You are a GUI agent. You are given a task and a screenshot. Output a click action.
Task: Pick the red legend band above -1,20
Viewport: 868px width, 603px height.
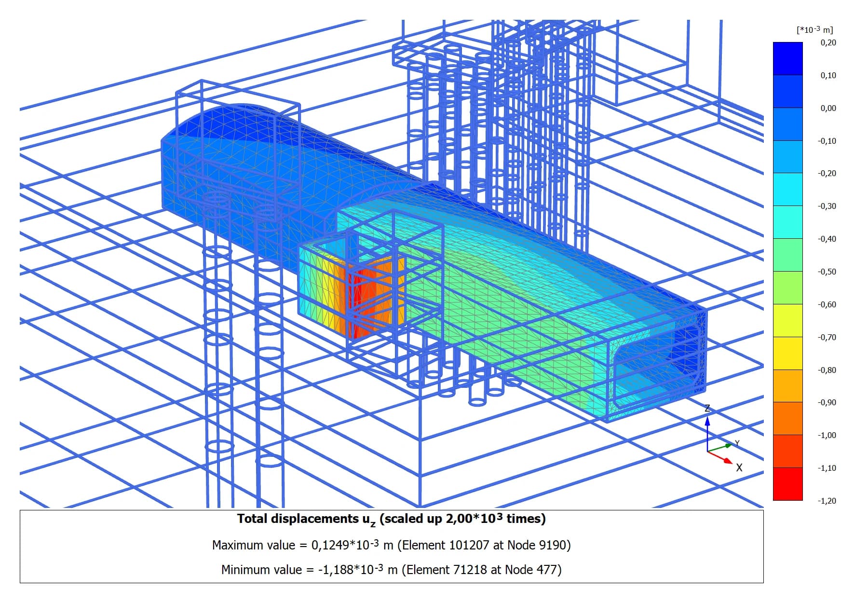click(787, 484)
